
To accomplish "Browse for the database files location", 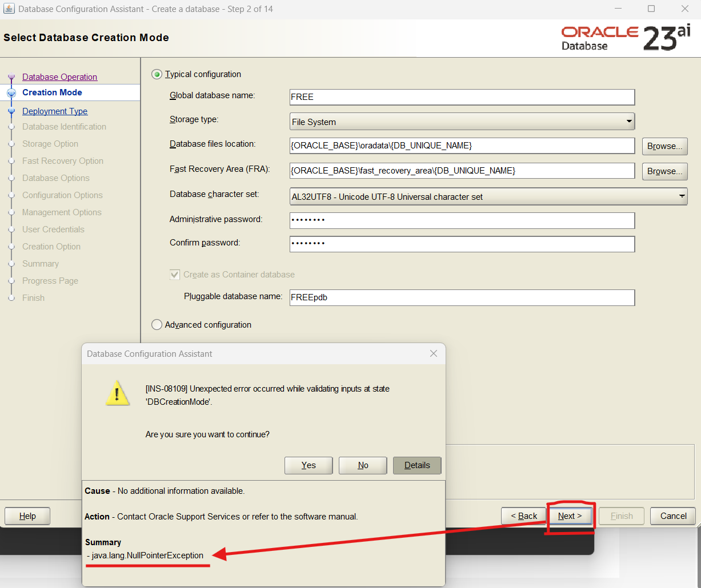I will pyautogui.click(x=665, y=146).
